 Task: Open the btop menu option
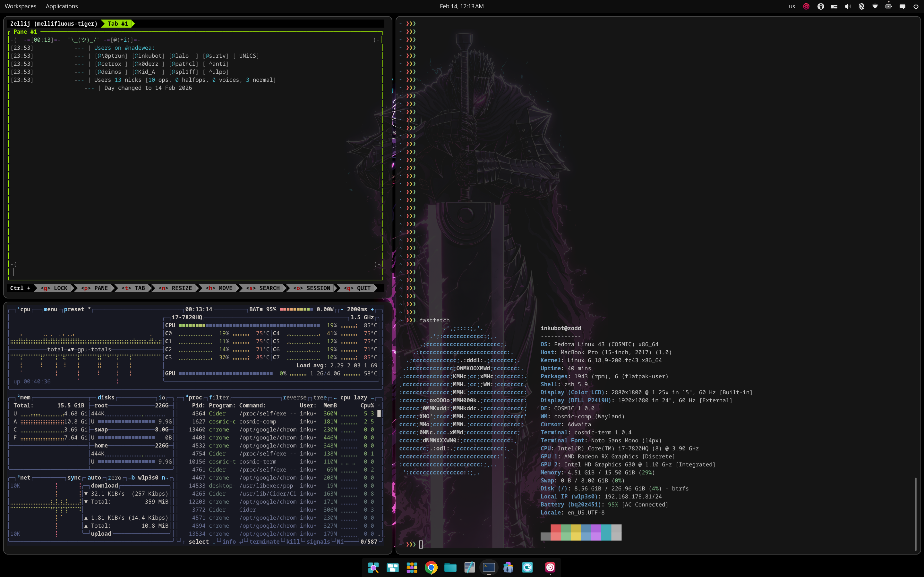tap(50, 309)
